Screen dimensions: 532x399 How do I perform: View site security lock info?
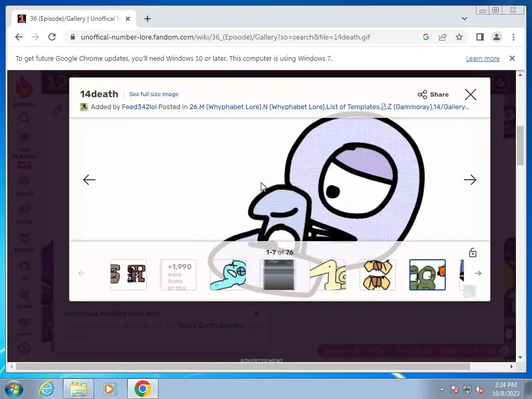(72, 37)
